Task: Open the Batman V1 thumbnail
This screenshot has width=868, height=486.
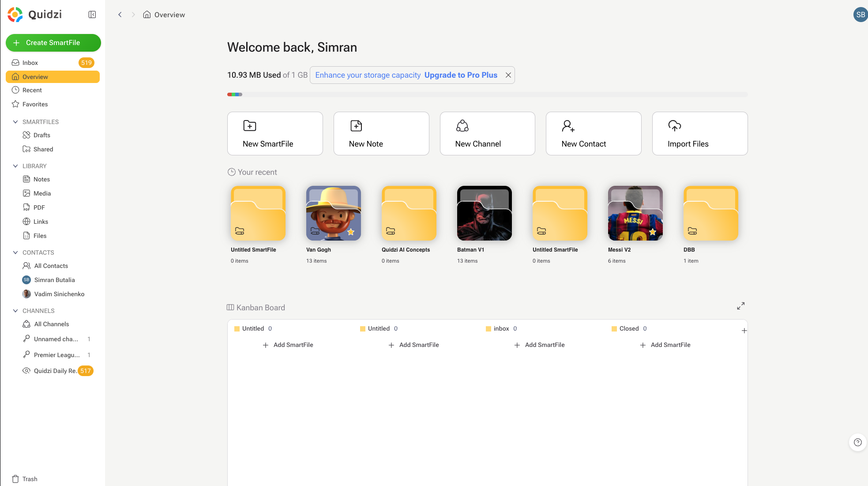Action: pyautogui.click(x=484, y=213)
